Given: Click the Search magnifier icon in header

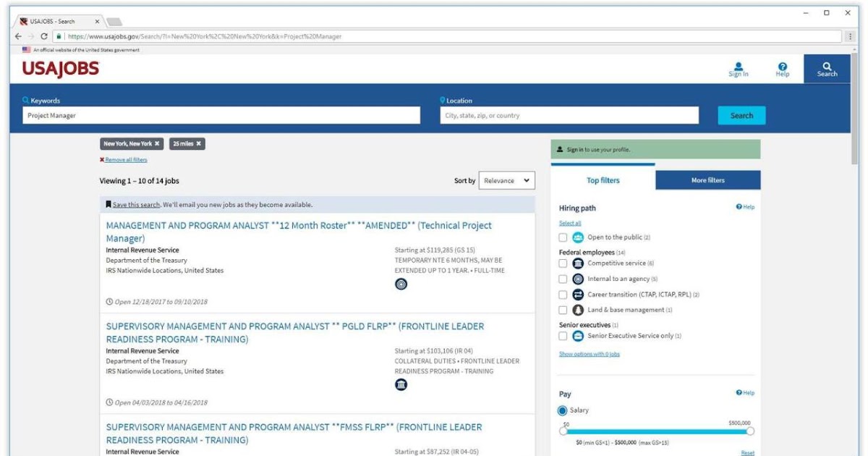Looking at the screenshot, I should pos(827,66).
